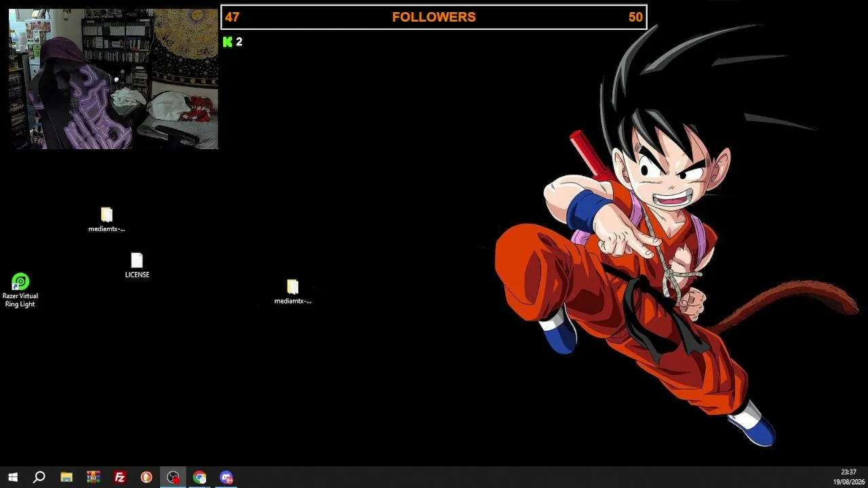The height and width of the screenshot is (488, 868).
Task: Select the Razer Virtual Ring Light shortcut
Action: tap(20, 291)
